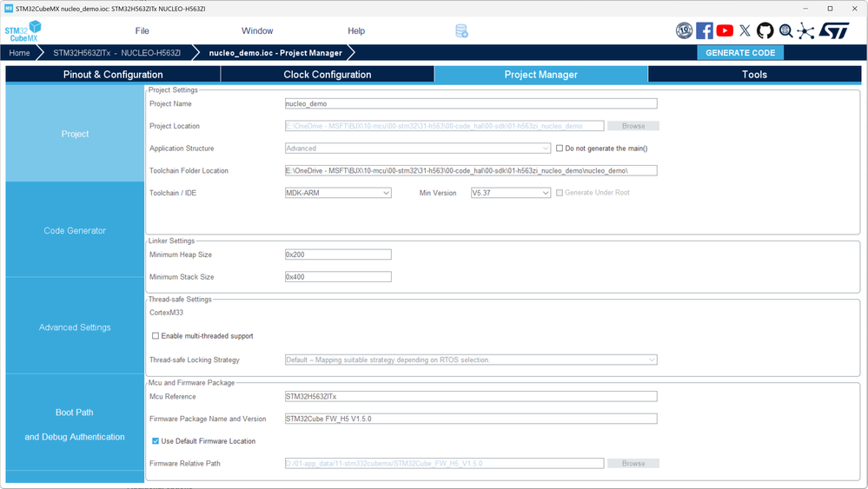Go to Home breadcrumb

19,53
